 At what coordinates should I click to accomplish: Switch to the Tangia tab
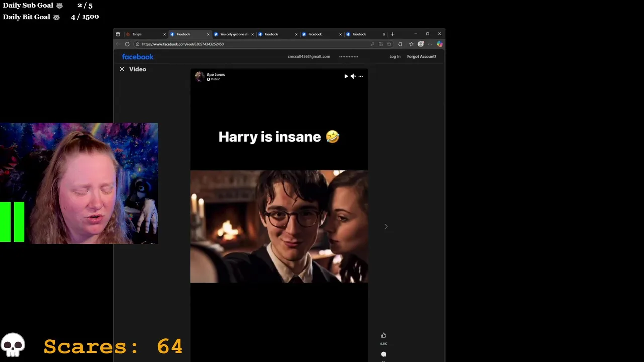click(145, 34)
